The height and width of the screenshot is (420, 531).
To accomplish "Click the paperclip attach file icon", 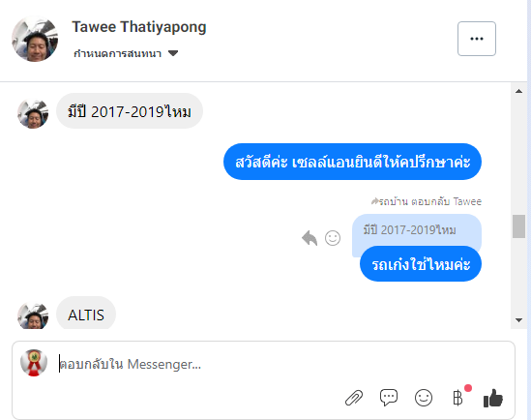I will click(x=354, y=398).
